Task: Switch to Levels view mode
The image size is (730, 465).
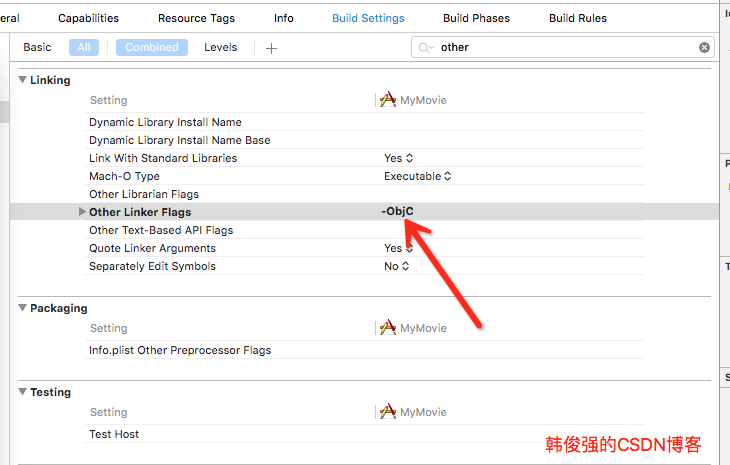Action: point(221,47)
